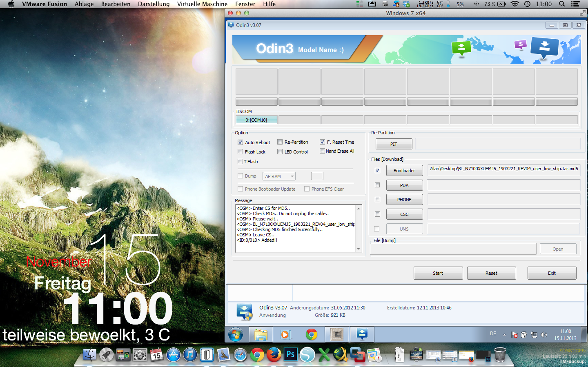
Task: Uncheck the Bootloader file checkbox
Action: tap(378, 171)
